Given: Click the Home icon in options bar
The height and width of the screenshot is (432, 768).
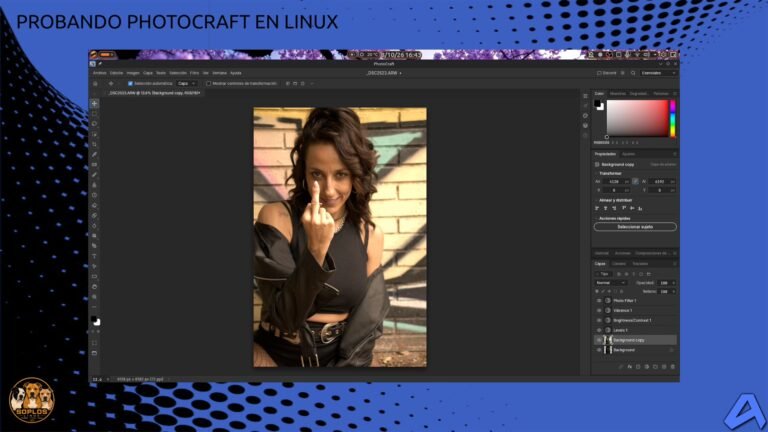Looking at the screenshot, I should click(x=96, y=84).
